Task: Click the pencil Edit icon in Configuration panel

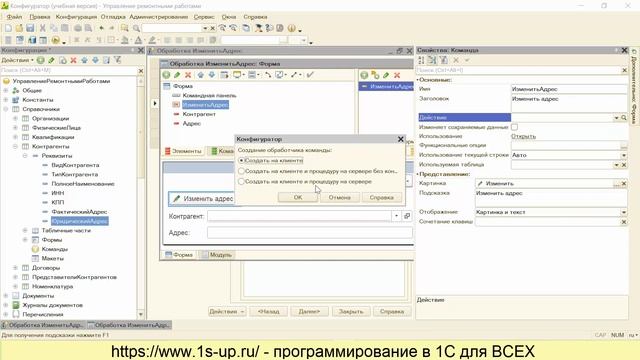Action: pos(51,60)
